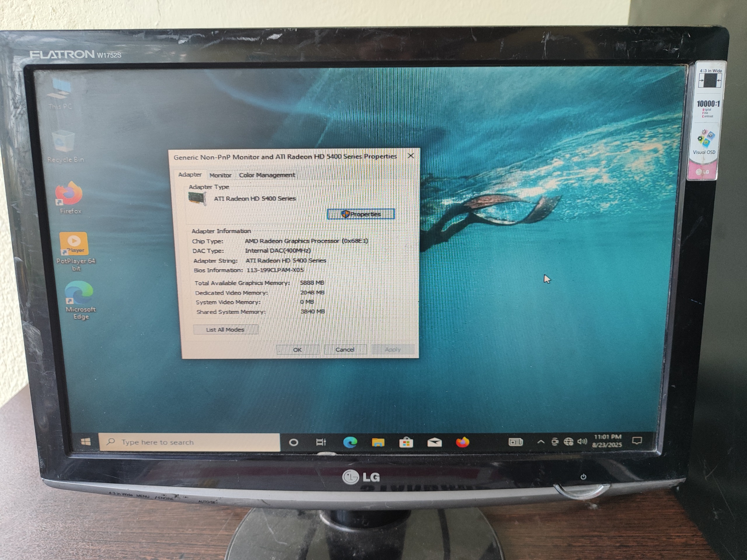Click the Internal DAC(400MHz) value
The height and width of the screenshot is (560, 747).
277,251
